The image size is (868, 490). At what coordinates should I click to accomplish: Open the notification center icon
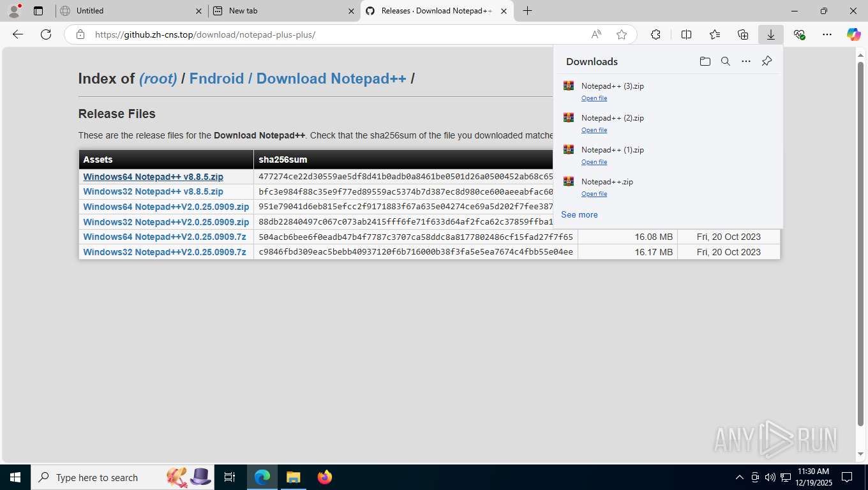click(x=847, y=477)
